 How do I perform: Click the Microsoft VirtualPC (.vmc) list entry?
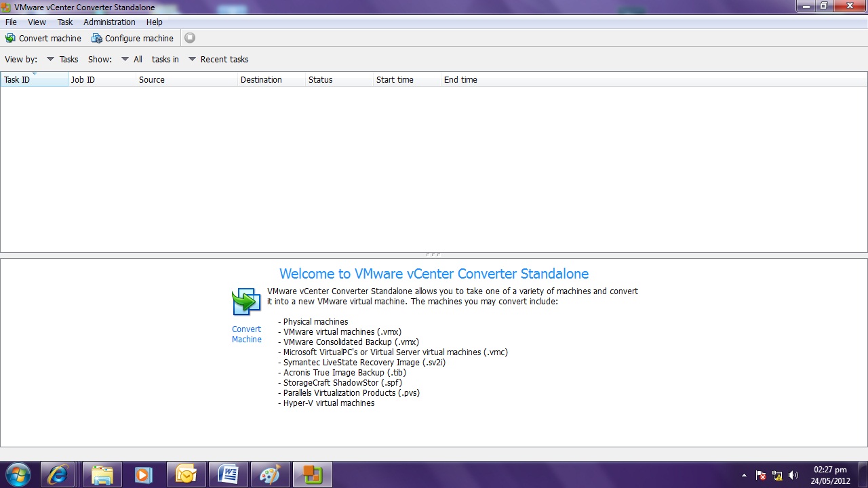coord(395,352)
